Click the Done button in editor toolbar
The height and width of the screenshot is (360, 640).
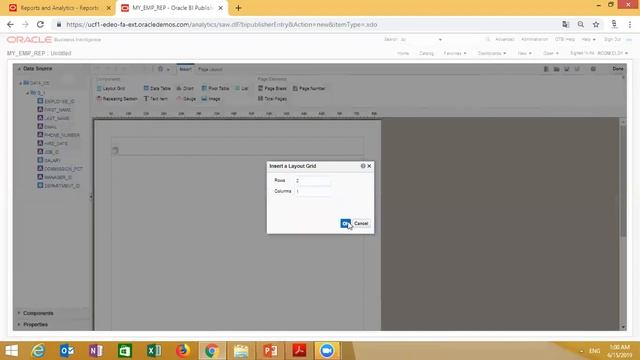tap(618, 69)
